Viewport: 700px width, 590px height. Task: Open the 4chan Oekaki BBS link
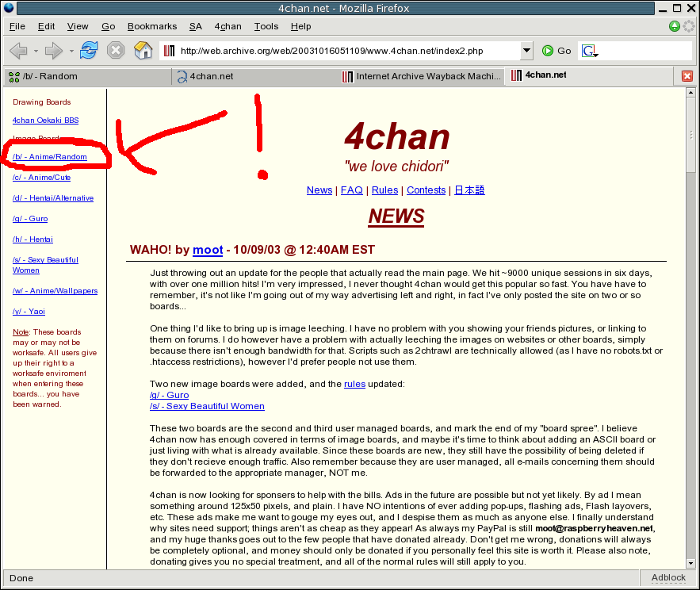point(45,121)
